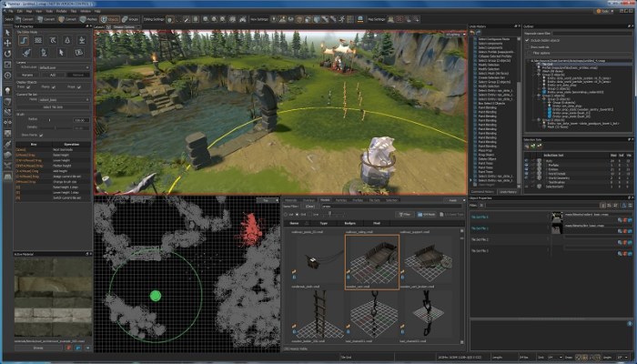This screenshot has height=364, width=637.
Task: Select the selected wooden cart model thumbnail
Action: pos(371,260)
